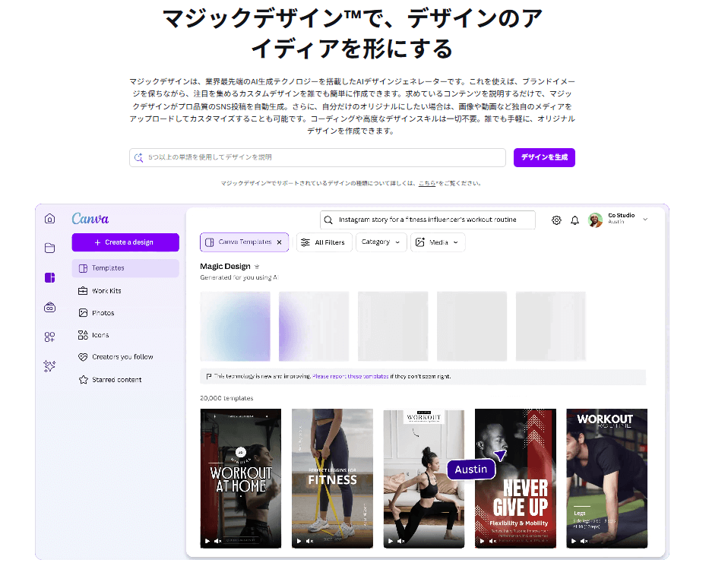The image size is (728, 566).
Task: Click the search magnifier in Canva search bar
Action: tap(328, 220)
